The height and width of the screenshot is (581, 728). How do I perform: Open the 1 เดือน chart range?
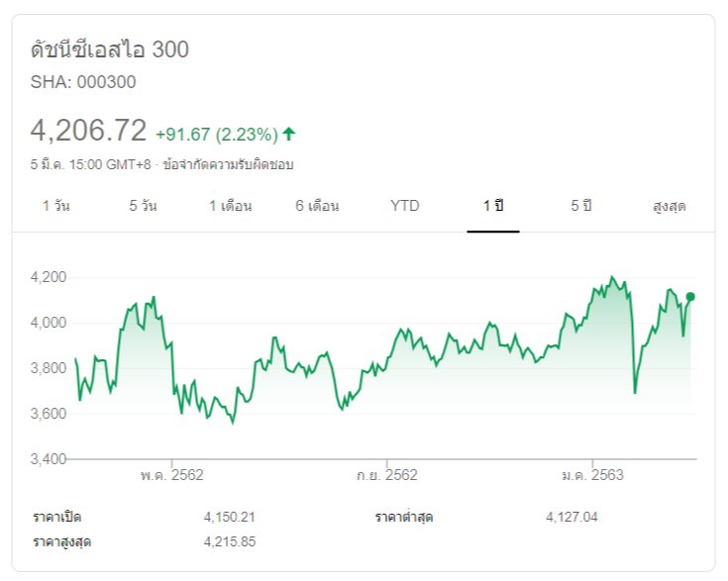coord(230,206)
